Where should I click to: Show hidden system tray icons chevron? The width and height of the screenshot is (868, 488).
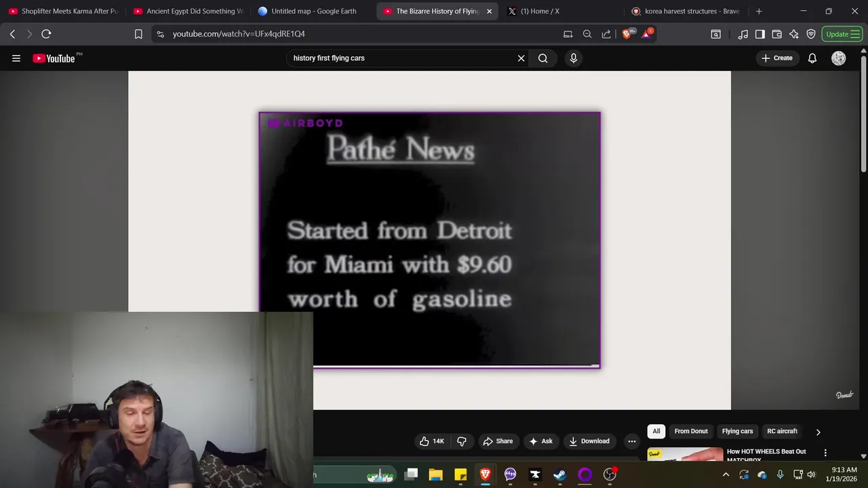tap(726, 474)
